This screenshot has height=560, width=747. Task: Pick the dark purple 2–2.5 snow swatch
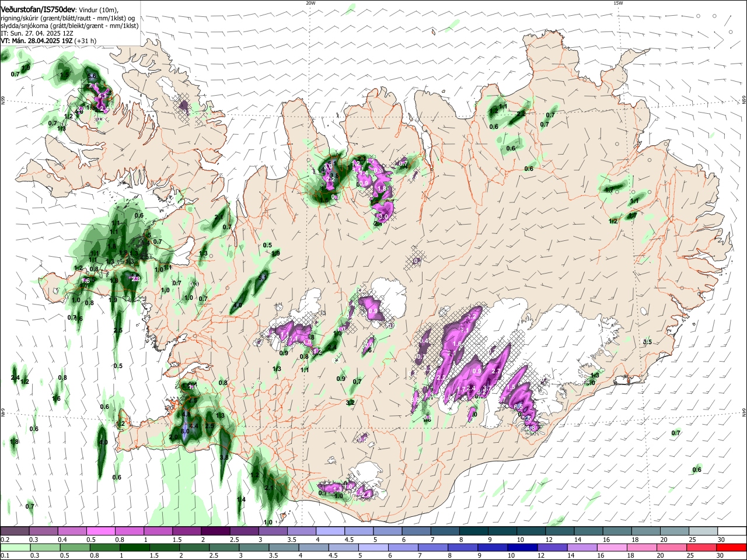point(215,531)
